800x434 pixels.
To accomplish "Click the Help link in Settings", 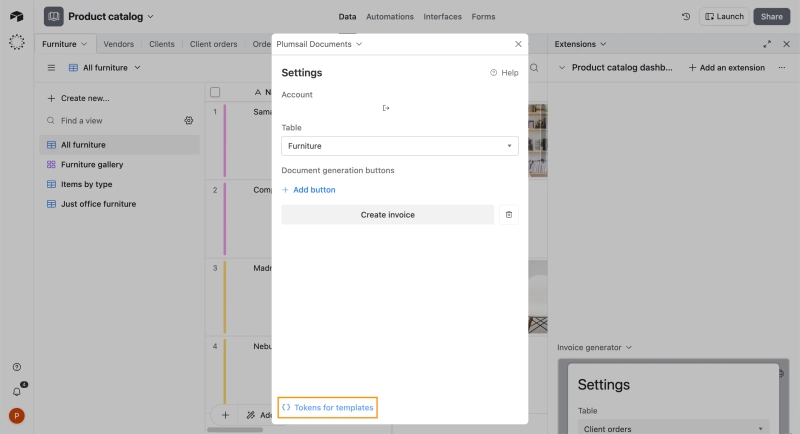I will tap(504, 72).
